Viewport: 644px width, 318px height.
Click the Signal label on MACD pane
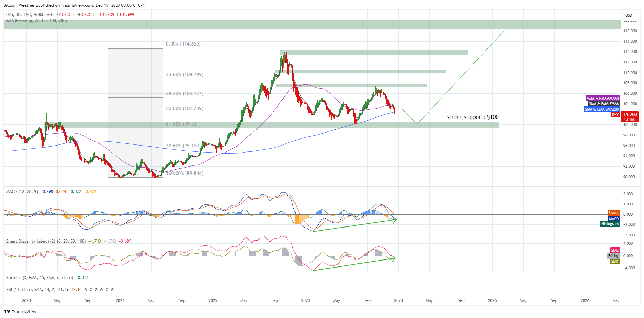pyautogui.click(x=613, y=213)
